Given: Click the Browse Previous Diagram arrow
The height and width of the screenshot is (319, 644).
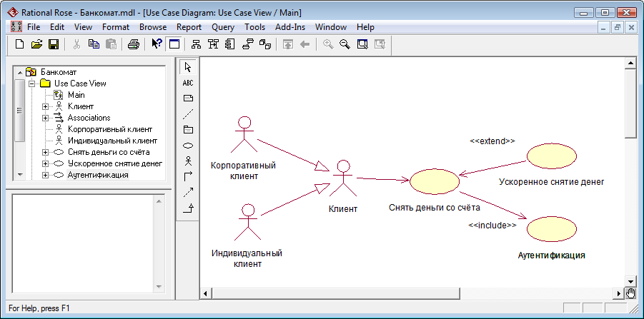Looking at the screenshot, I should coord(304,44).
